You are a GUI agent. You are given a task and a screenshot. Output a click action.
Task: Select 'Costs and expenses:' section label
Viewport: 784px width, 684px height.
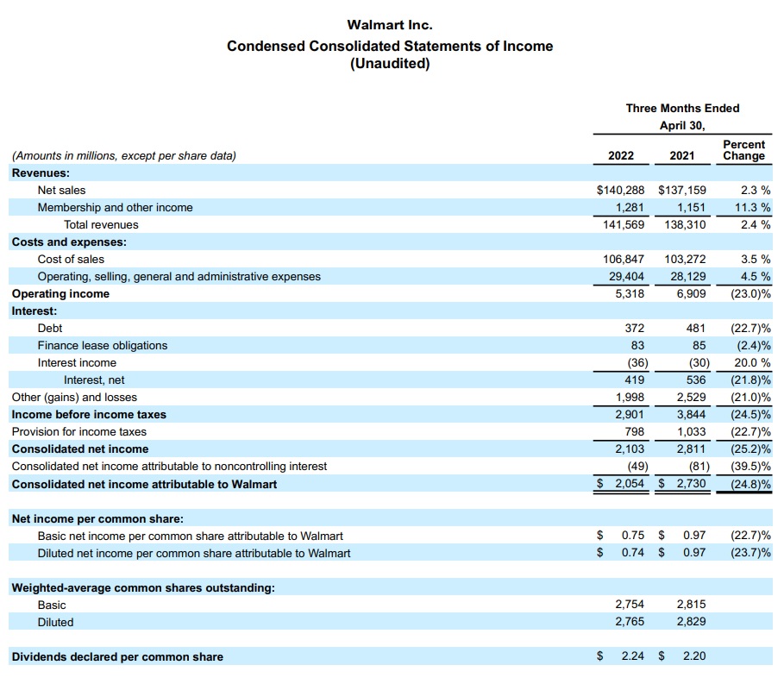tap(70, 242)
